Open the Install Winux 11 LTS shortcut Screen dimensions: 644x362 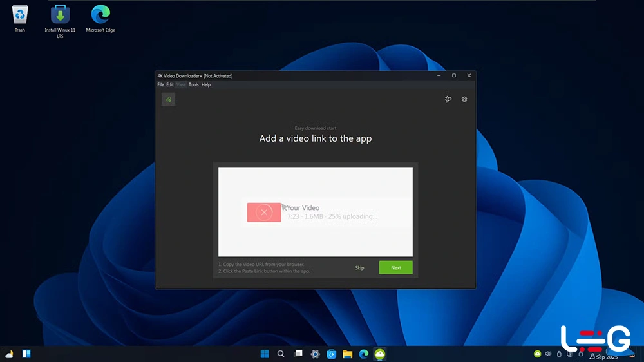[59, 19]
